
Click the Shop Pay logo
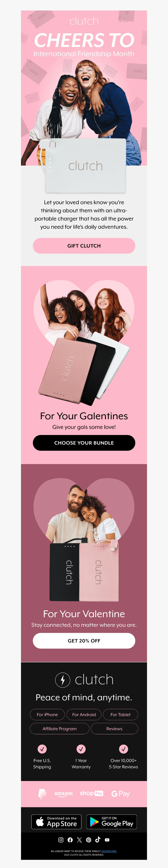pyautogui.click(x=91, y=793)
